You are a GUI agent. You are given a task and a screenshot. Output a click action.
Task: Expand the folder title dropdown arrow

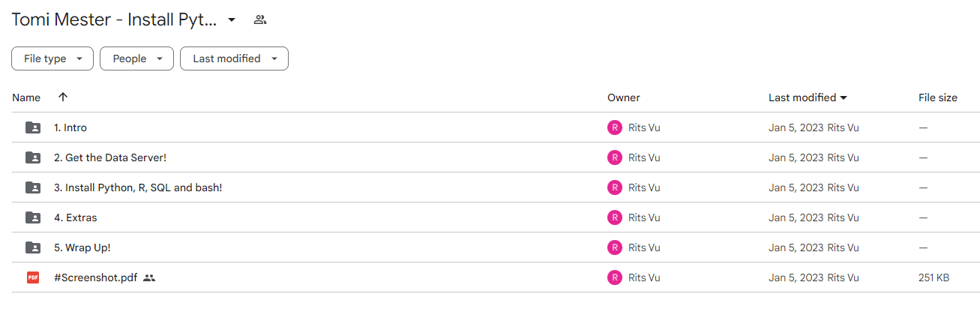point(232,20)
